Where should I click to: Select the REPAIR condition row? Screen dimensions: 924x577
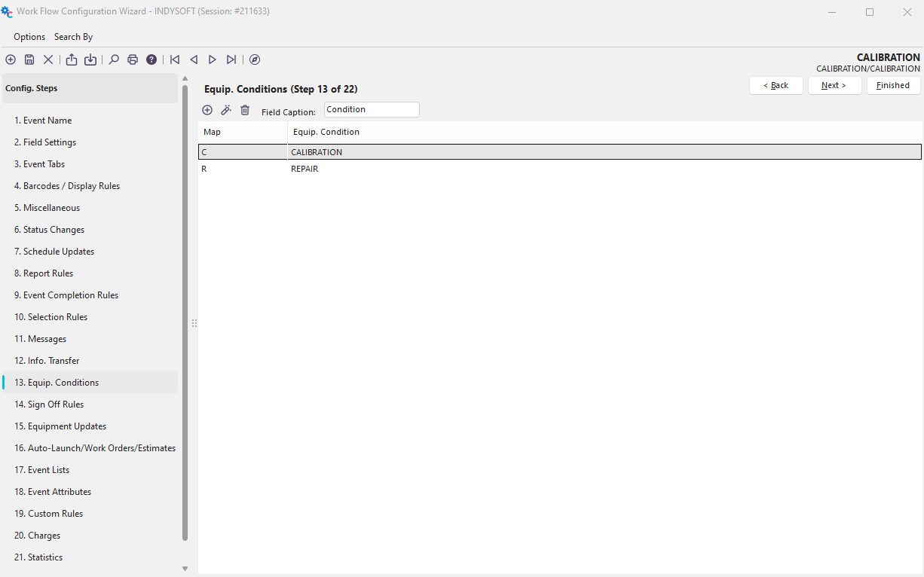(x=304, y=169)
